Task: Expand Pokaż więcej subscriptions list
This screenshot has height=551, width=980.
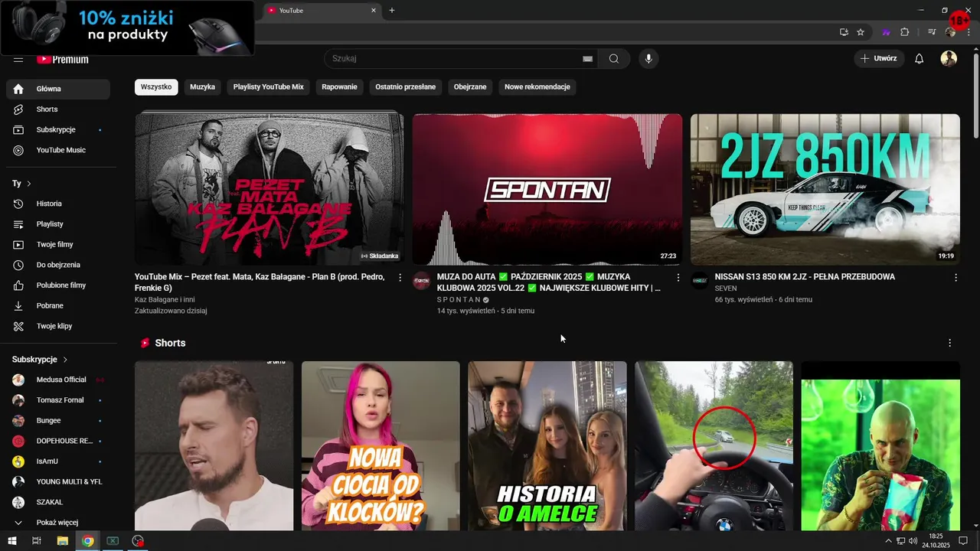Action: pos(58,523)
